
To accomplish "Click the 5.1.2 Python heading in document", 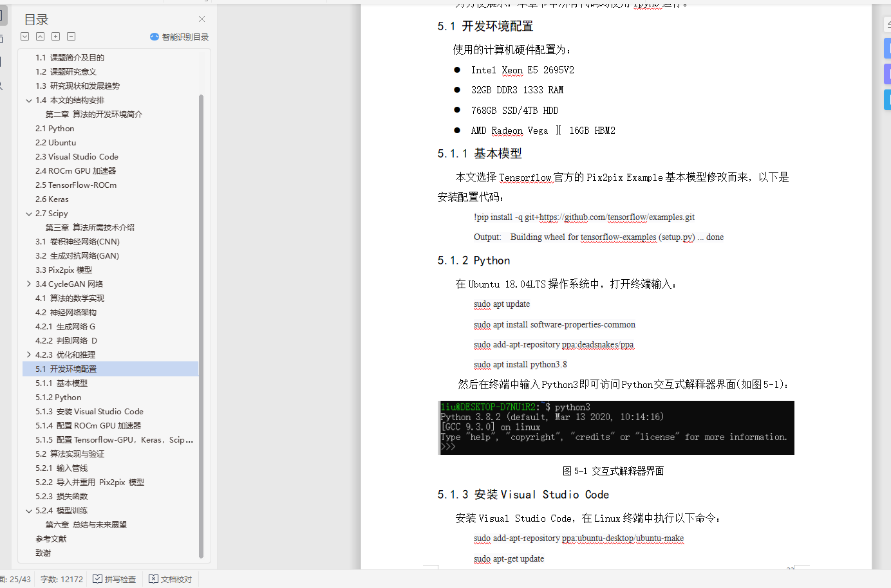I will (474, 261).
